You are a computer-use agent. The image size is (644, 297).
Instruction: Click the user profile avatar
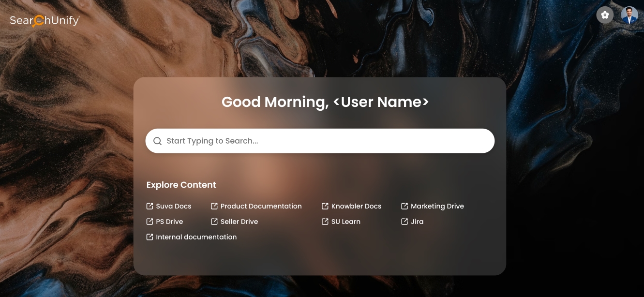coord(629,15)
